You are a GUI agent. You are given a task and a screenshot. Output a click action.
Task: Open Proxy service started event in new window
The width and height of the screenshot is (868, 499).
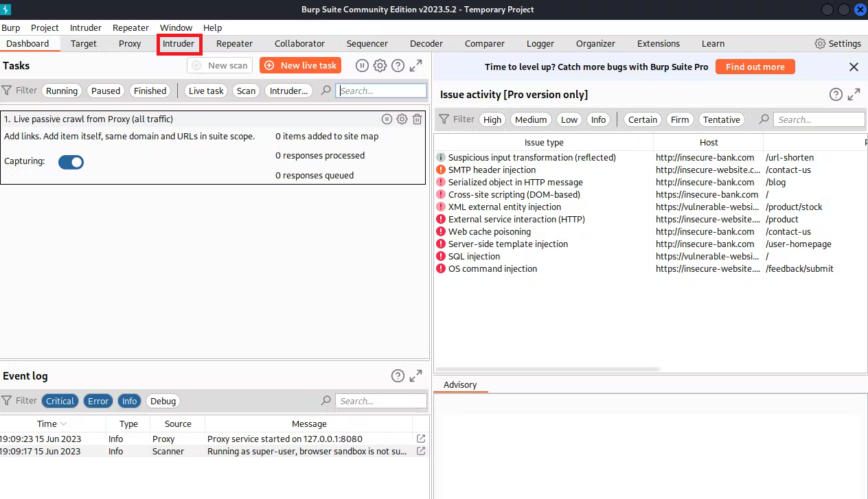(x=421, y=439)
